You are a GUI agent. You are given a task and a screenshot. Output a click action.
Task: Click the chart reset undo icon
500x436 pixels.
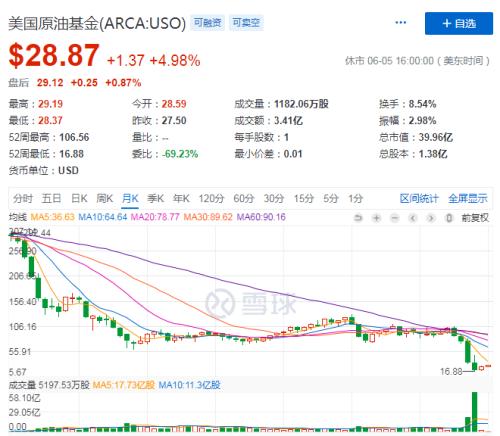pyautogui.click(x=358, y=218)
